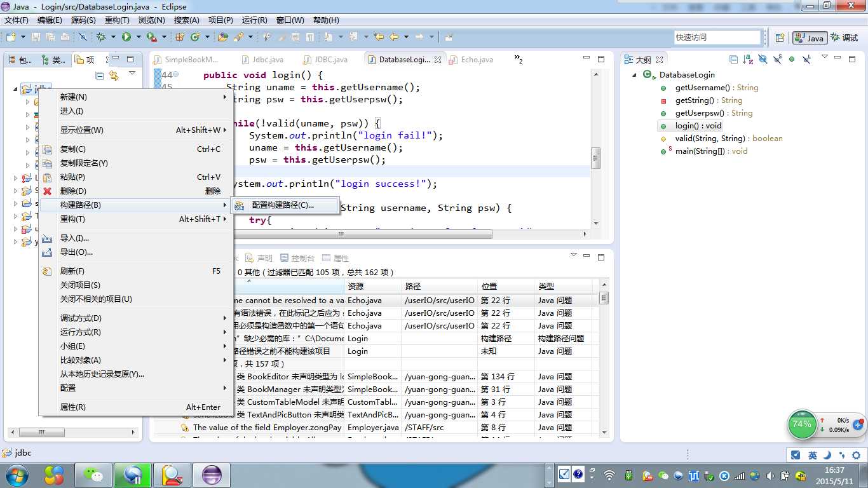The height and width of the screenshot is (488, 868).
Task: Select 配置构建路径(C)... submenu item
Action: point(282,205)
